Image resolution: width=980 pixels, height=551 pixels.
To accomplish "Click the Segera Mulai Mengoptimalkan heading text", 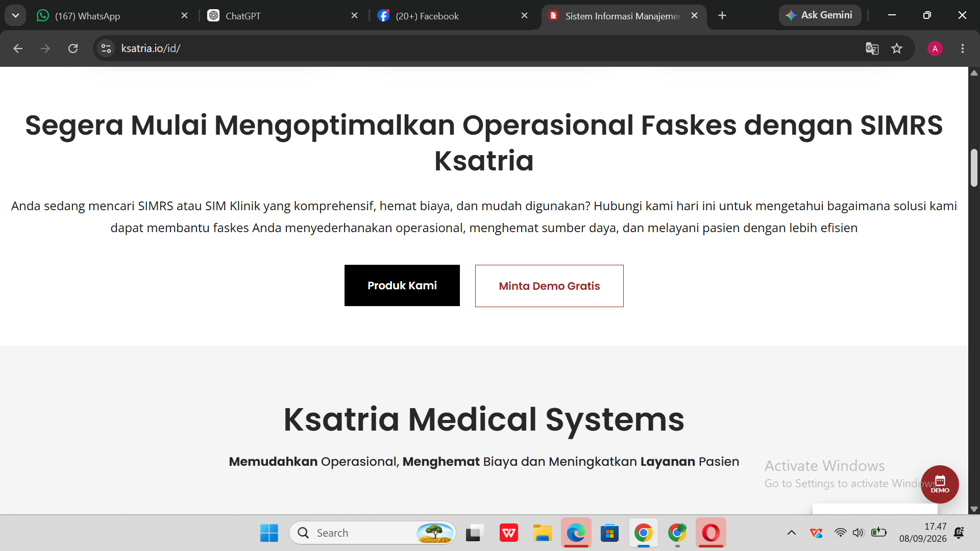I will point(484,143).
